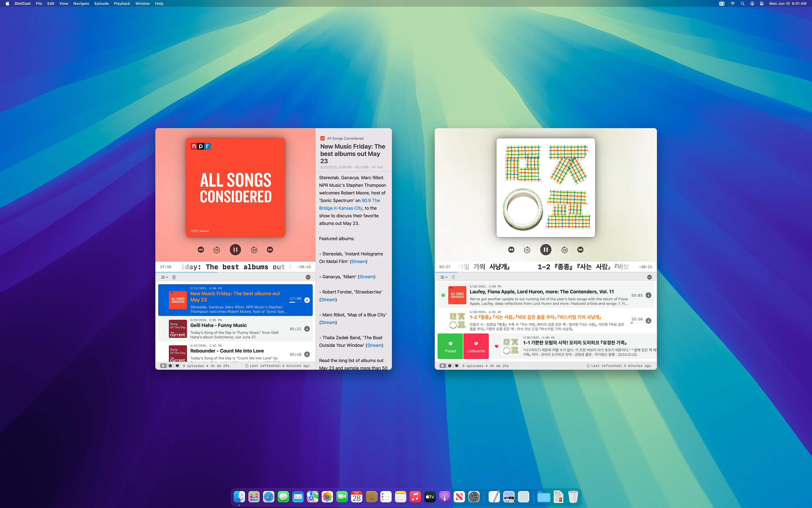Viewport: 812px width, 508px height.
Task: Click the Korean podcast large cover artwork
Action: click(546, 187)
